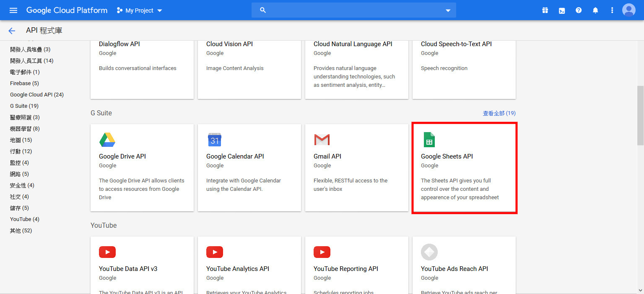Click the scrollbar down arrow

point(640,290)
